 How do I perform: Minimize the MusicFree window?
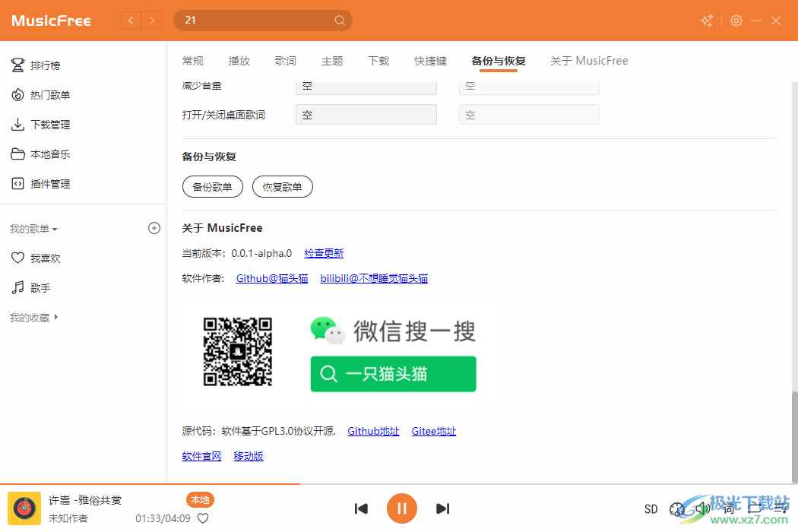click(756, 21)
